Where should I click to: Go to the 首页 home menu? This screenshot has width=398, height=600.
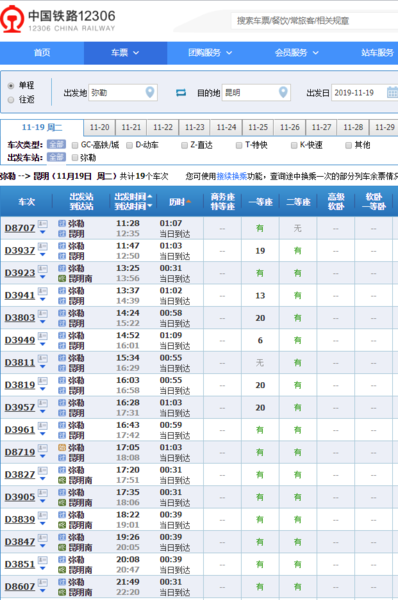click(x=42, y=53)
